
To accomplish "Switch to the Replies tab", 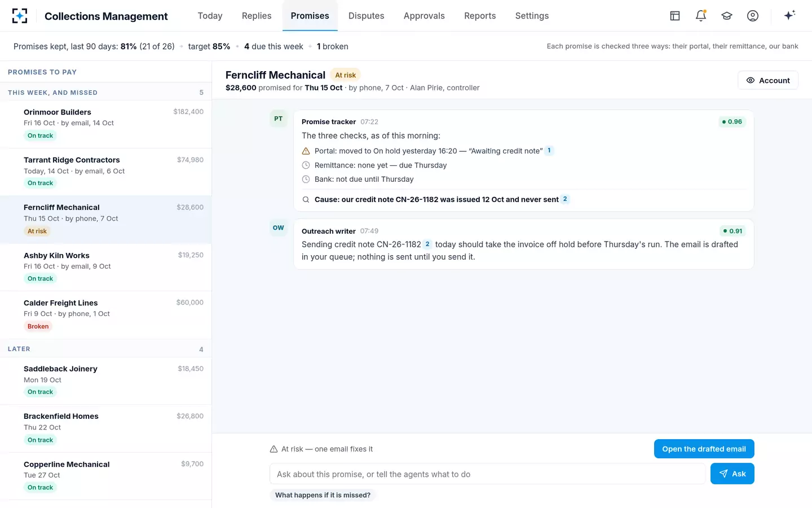I will [x=257, y=16].
